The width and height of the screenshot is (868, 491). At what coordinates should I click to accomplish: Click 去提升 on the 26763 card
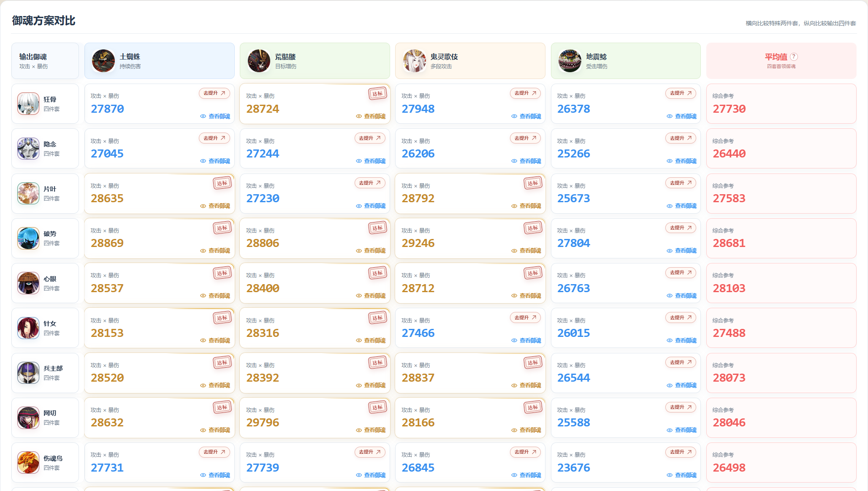tap(681, 273)
